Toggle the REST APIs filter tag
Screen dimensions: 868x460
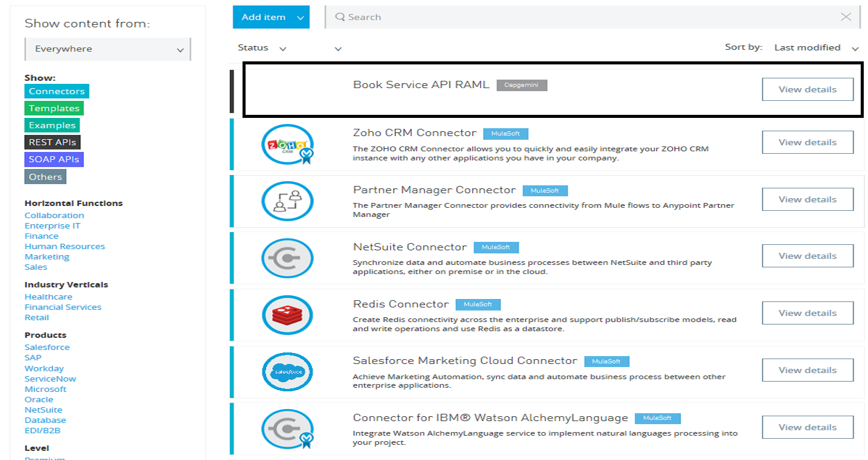pyautogui.click(x=52, y=142)
